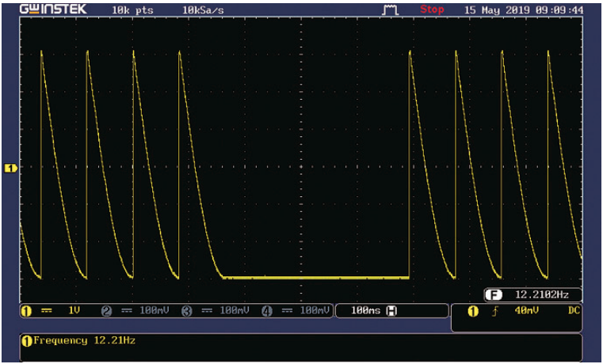The height and width of the screenshot is (364, 603).
Task: Click the date and time readout
Action: tap(524, 10)
